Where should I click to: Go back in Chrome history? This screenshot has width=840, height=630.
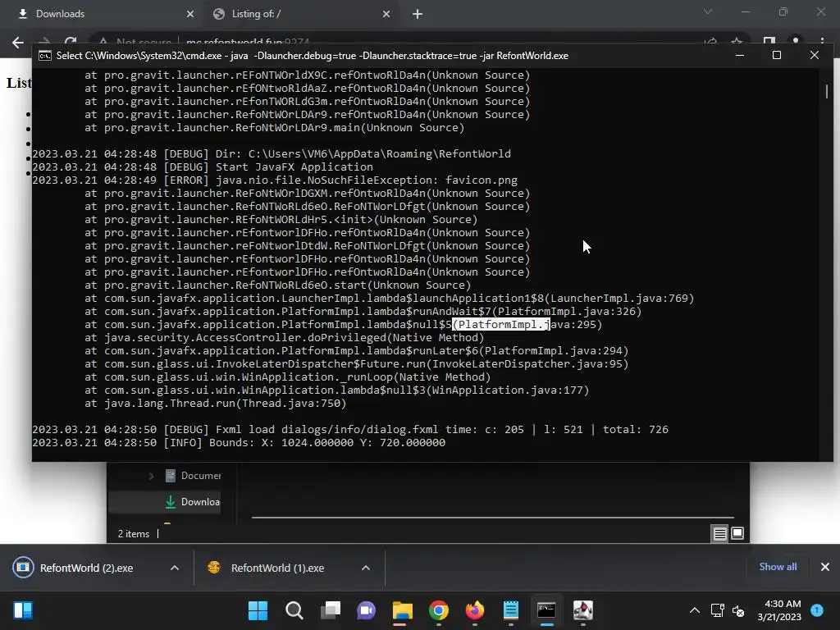[x=18, y=43]
